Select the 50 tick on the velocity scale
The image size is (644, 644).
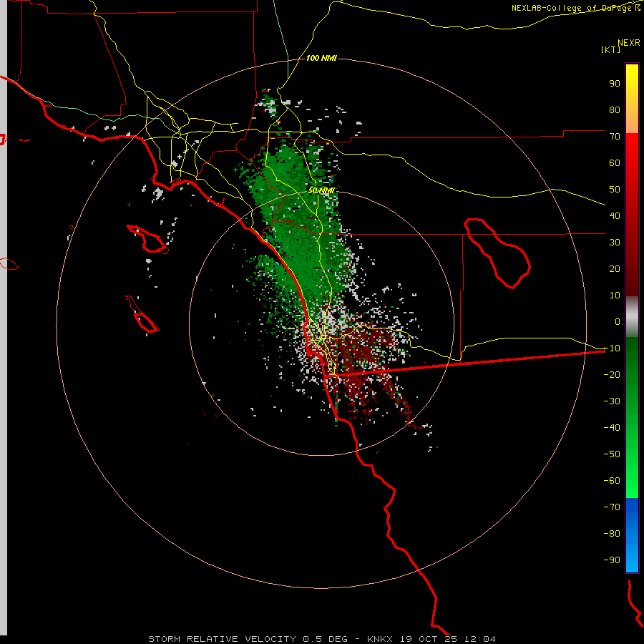(x=615, y=190)
